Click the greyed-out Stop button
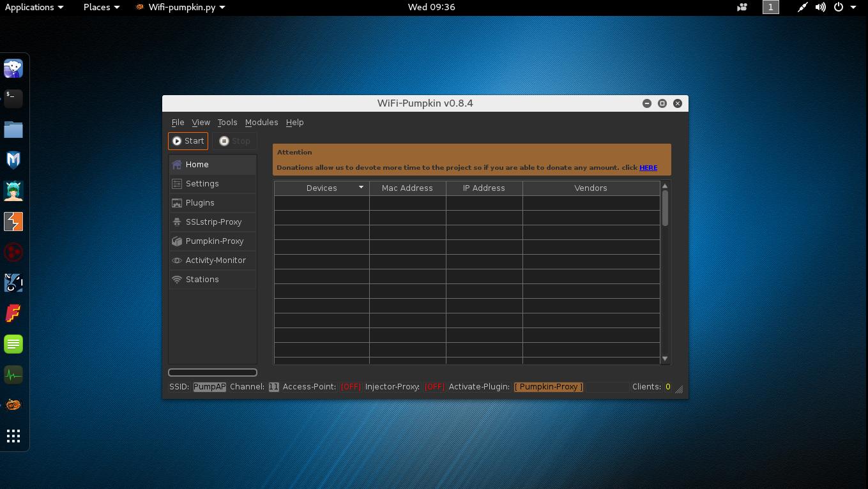Viewport: 868px width, 489px height. (x=234, y=141)
